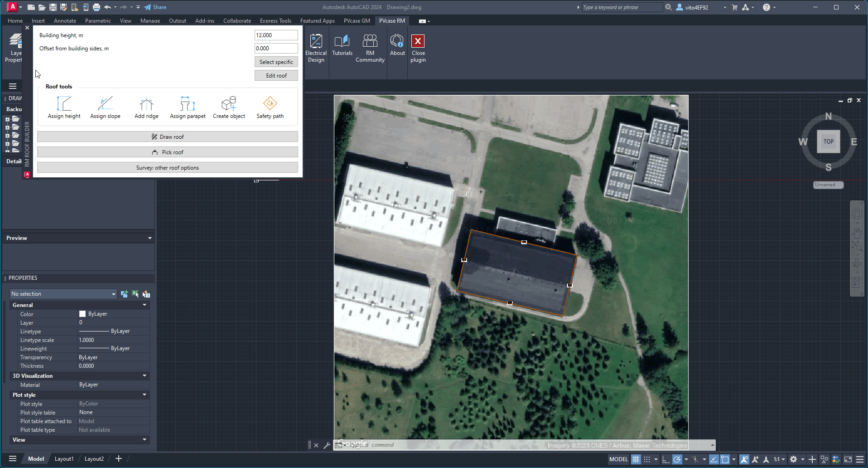Image resolution: width=868 pixels, height=468 pixels.
Task: Open the About plugin info
Action: coord(397,45)
